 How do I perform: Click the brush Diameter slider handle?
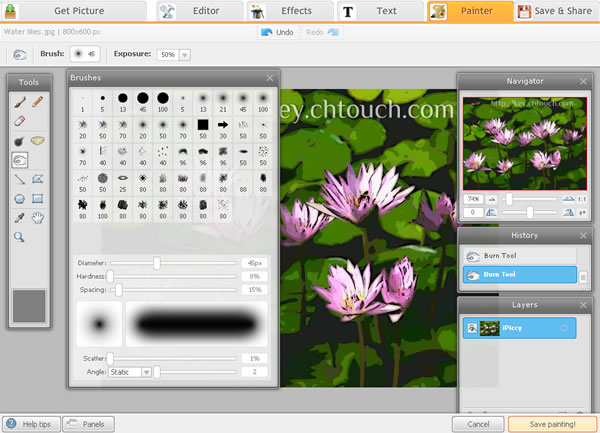(157, 263)
